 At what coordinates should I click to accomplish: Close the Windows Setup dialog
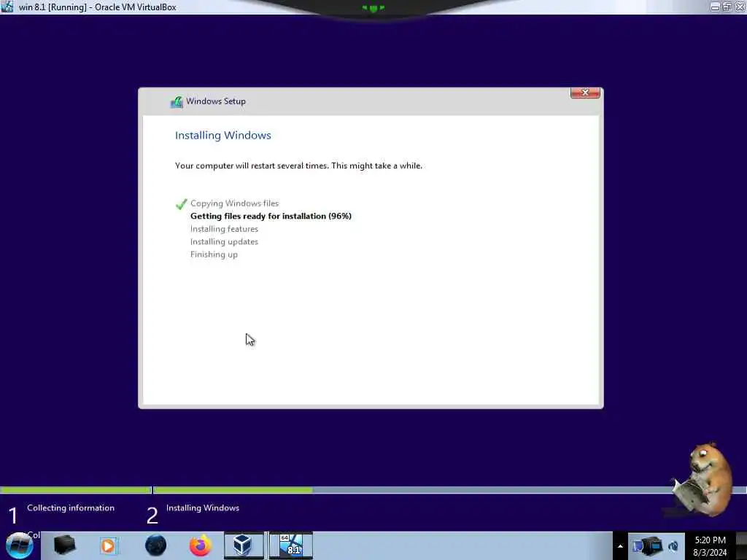(585, 93)
